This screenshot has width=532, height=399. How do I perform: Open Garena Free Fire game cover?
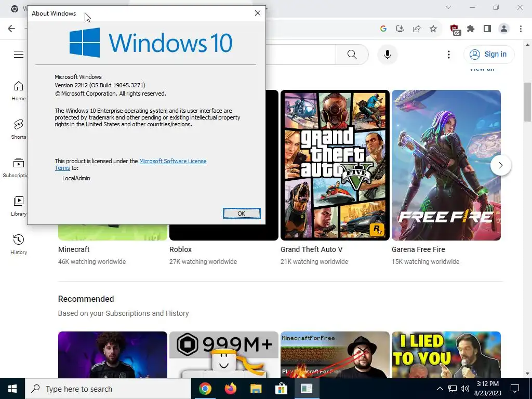coord(446,165)
